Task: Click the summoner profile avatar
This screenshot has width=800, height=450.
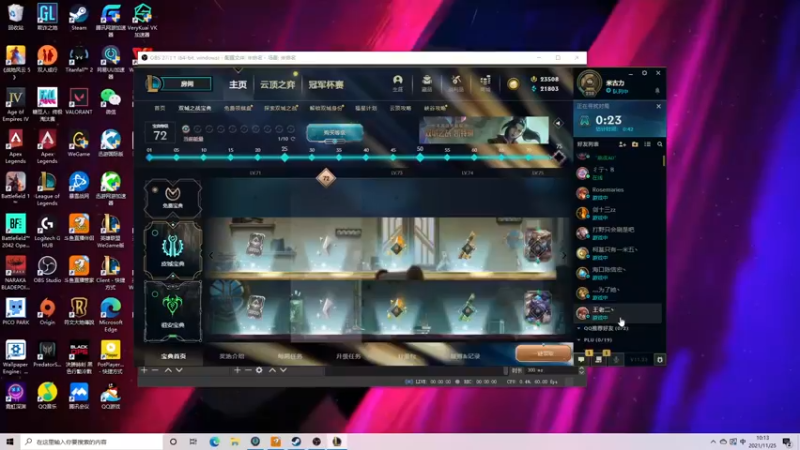Action: click(x=589, y=83)
